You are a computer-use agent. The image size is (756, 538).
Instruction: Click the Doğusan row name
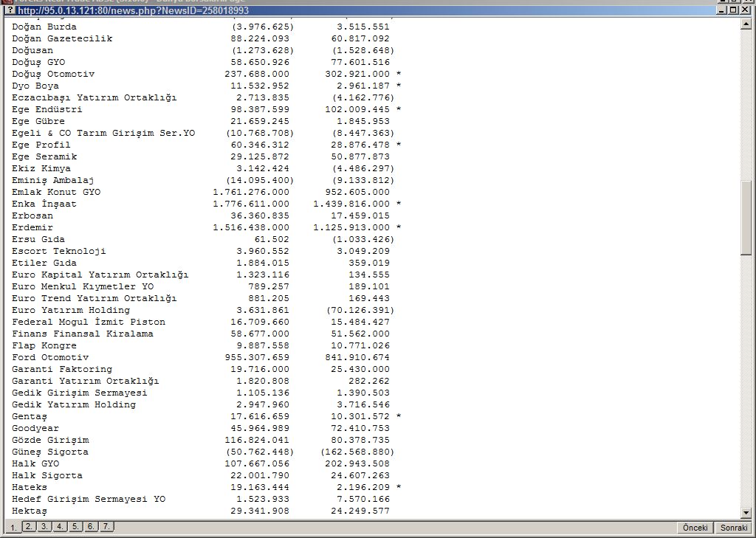point(32,51)
